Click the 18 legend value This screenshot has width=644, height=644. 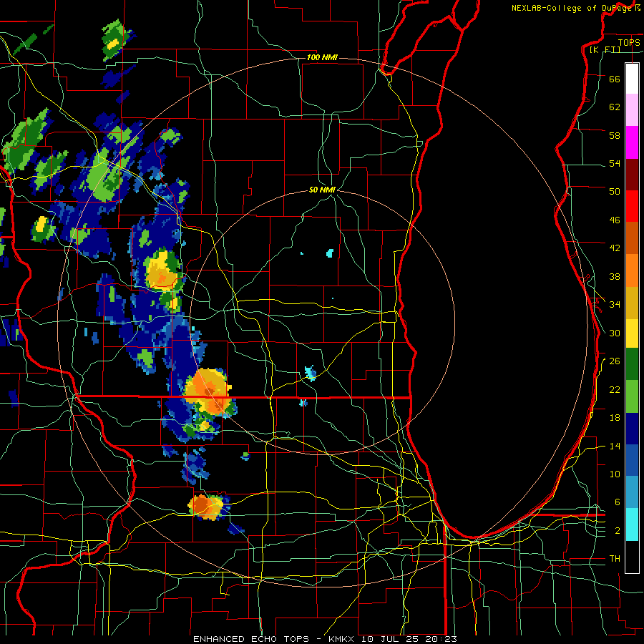pos(615,418)
